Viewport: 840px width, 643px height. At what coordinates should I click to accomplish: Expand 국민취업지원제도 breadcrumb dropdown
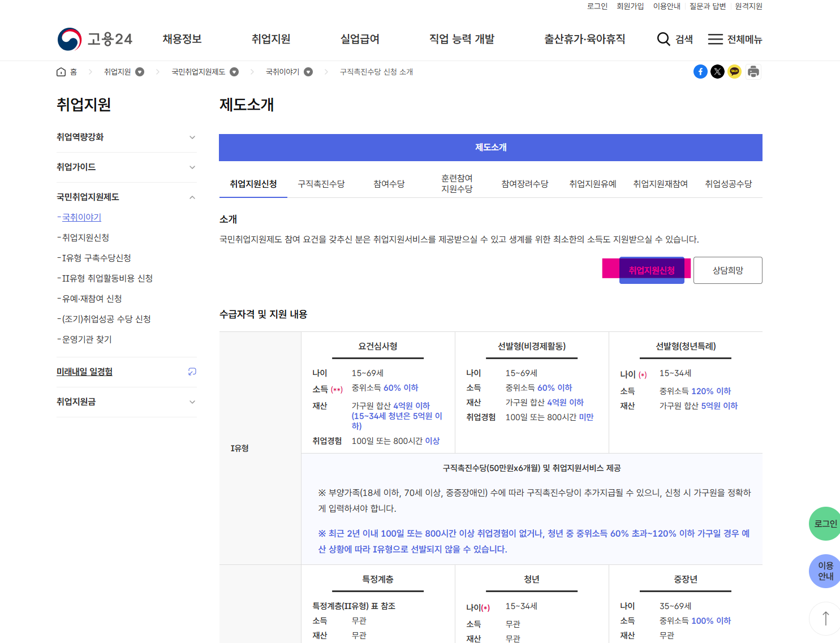coord(234,72)
